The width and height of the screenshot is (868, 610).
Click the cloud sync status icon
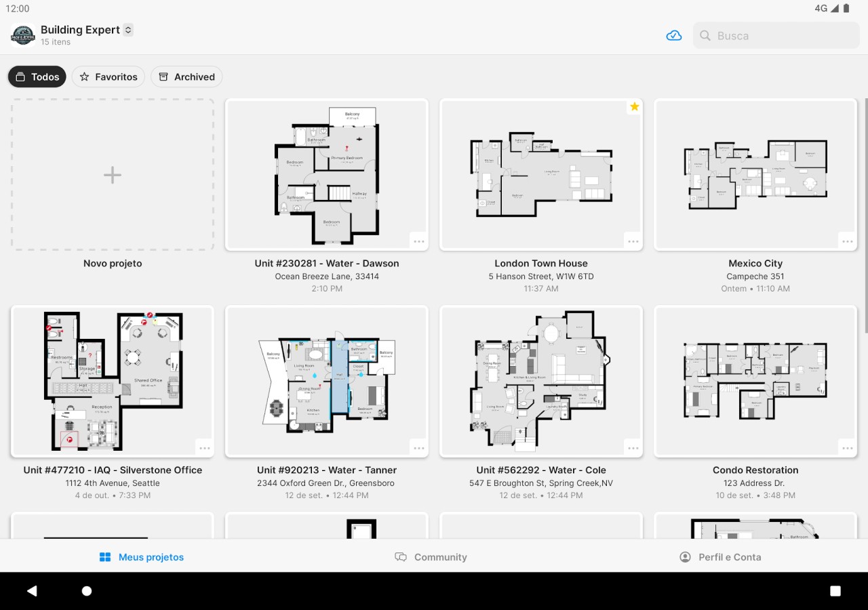pos(673,36)
